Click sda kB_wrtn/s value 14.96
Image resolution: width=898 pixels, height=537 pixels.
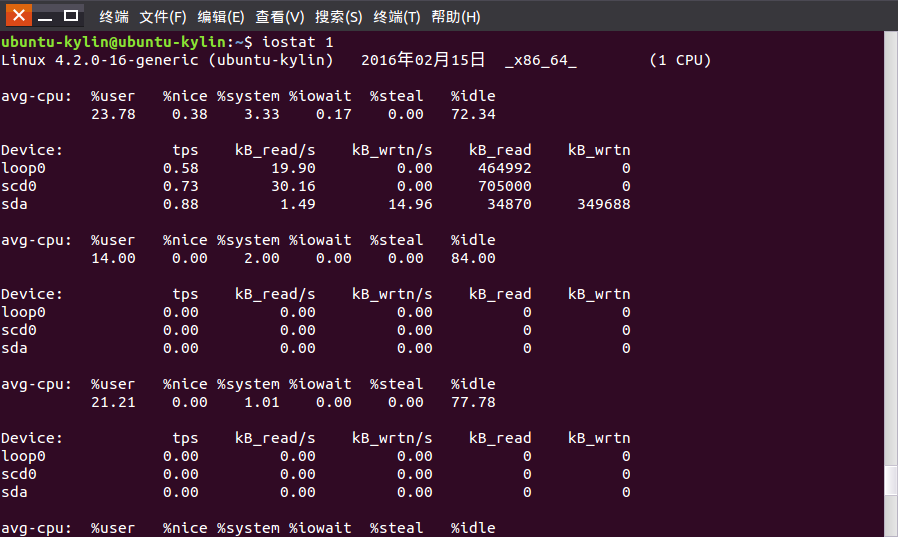pyautogui.click(x=410, y=204)
